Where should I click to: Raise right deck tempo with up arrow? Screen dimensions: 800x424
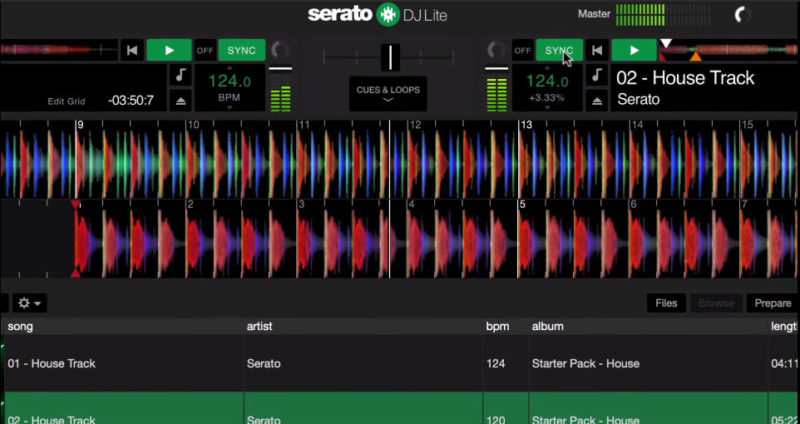click(547, 68)
